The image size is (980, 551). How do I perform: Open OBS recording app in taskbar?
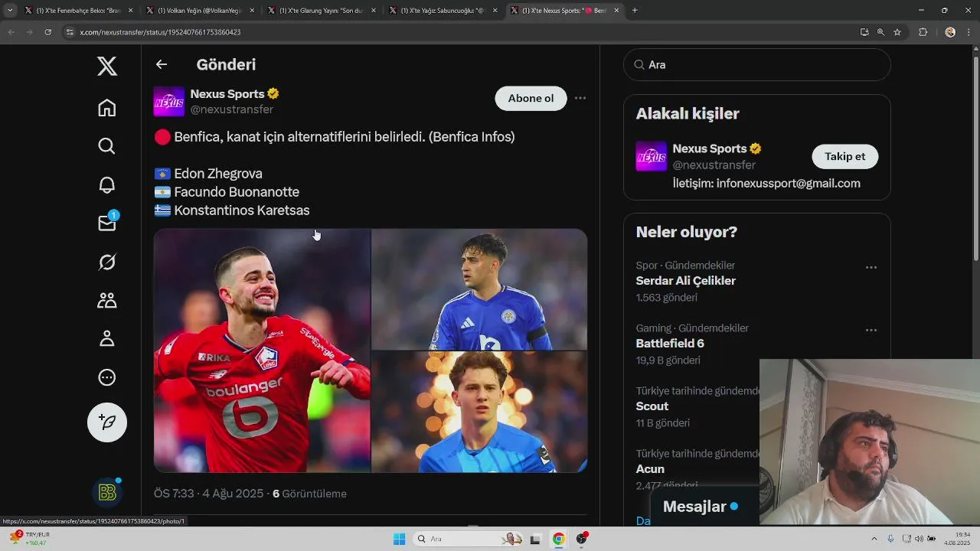(582, 539)
